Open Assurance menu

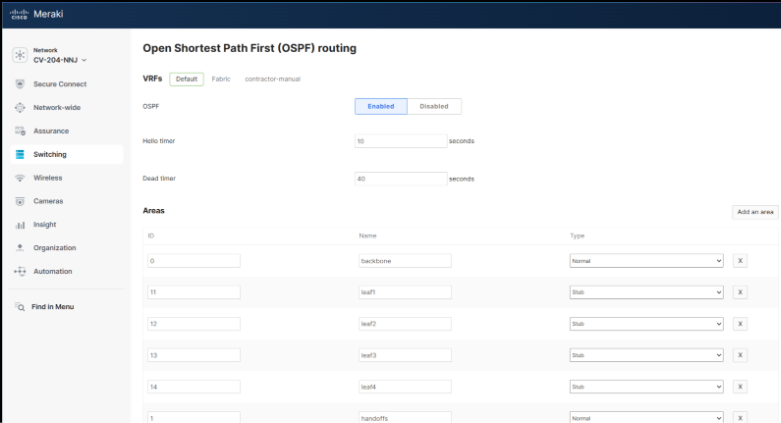[51, 131]
